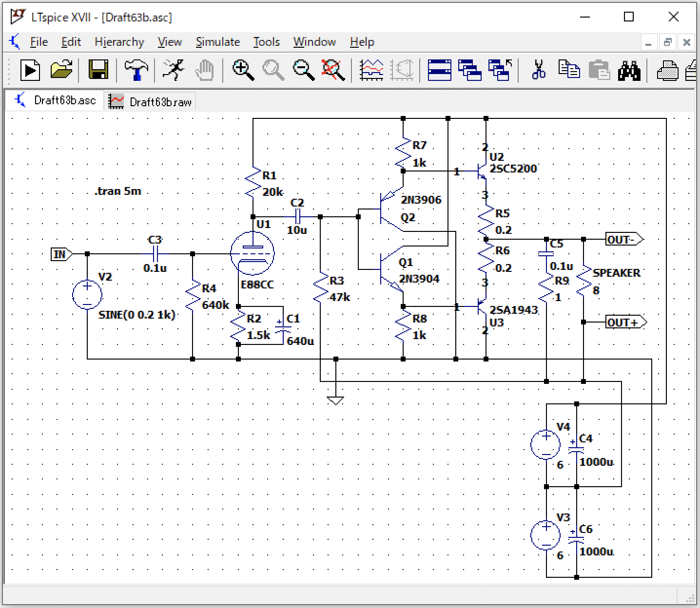Close the inner document window
700x608 pixels.
[x=686, y=43]
